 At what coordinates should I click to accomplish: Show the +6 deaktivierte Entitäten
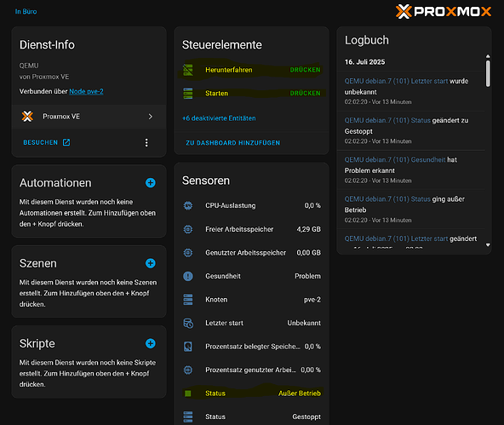click(x=219, y=118)
